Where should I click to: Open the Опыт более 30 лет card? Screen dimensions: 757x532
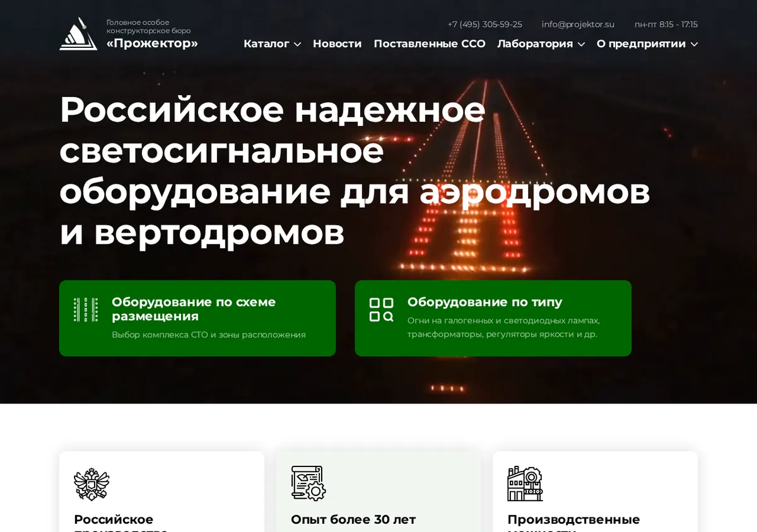point(378,492)
